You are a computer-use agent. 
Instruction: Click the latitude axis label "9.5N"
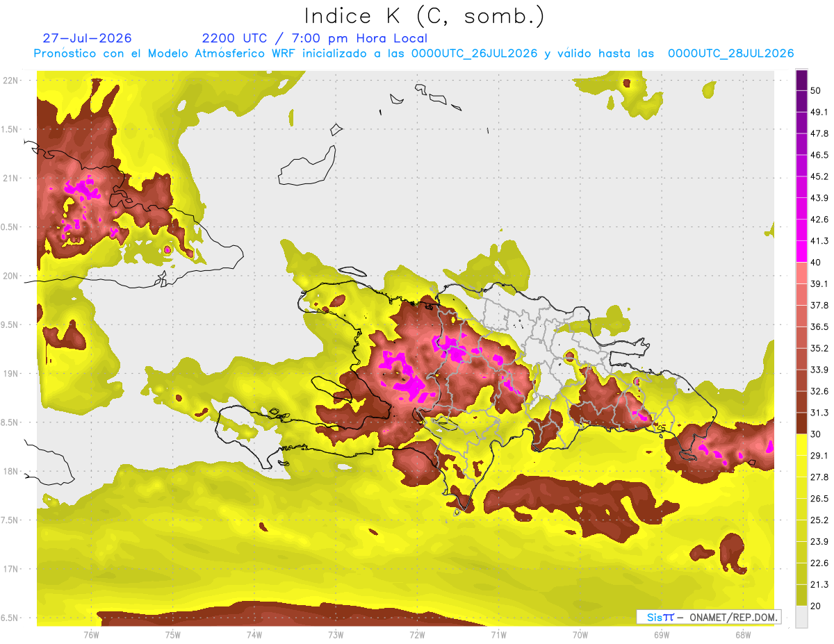tap(10, 325)
